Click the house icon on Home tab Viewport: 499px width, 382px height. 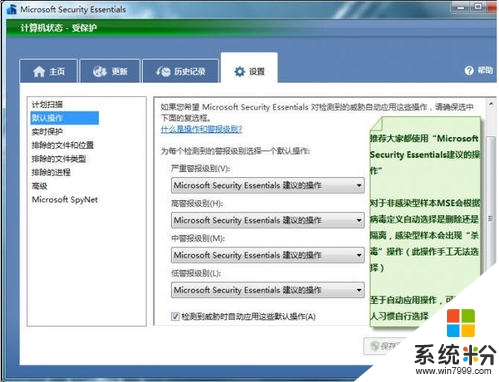point(39,71)
